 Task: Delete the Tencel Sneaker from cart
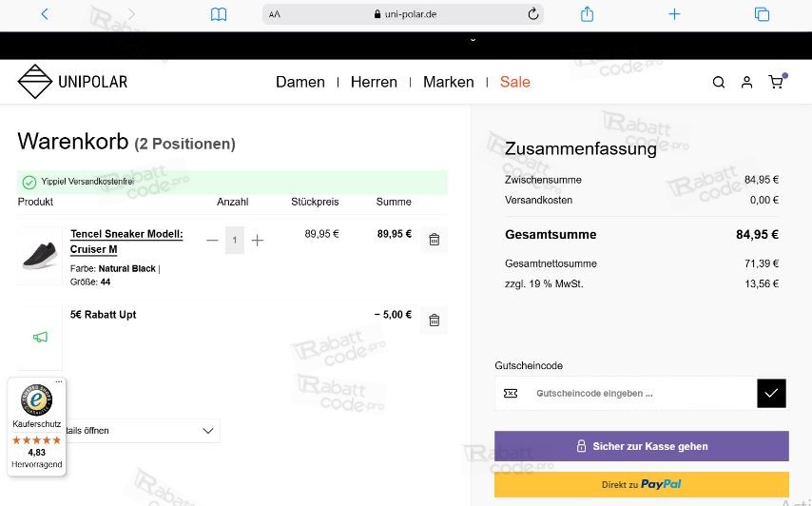tap(434, 240)
